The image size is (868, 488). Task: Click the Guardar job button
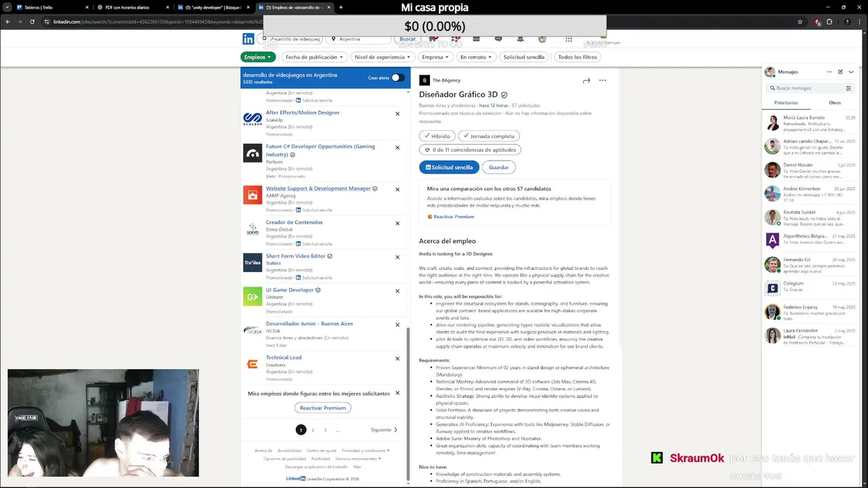tap(498, 167)
